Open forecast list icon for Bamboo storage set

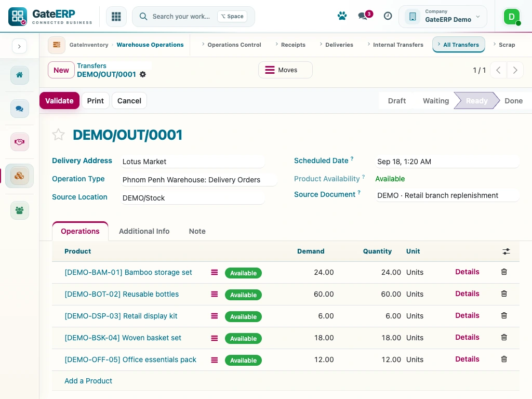(x=215, y=272)
